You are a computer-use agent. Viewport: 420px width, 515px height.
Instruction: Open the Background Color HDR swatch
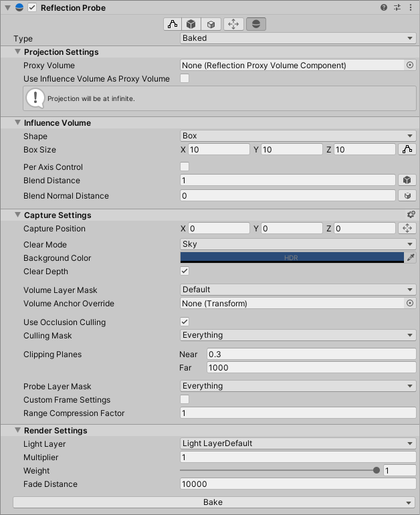292,257
